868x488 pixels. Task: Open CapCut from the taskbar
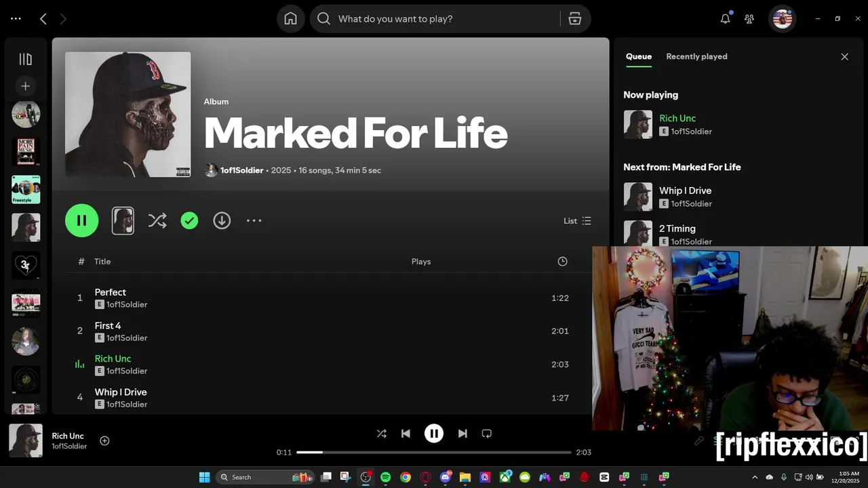(x=604, y=477)
